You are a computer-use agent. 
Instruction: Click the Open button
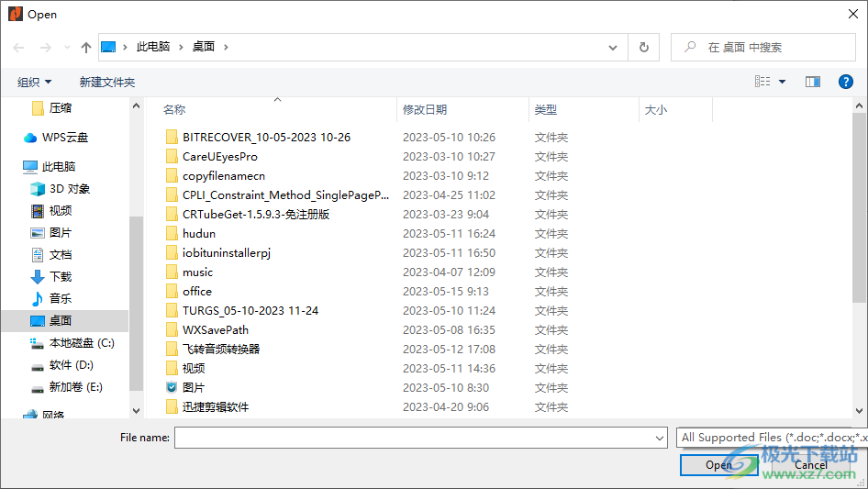(x=718, y=465)
